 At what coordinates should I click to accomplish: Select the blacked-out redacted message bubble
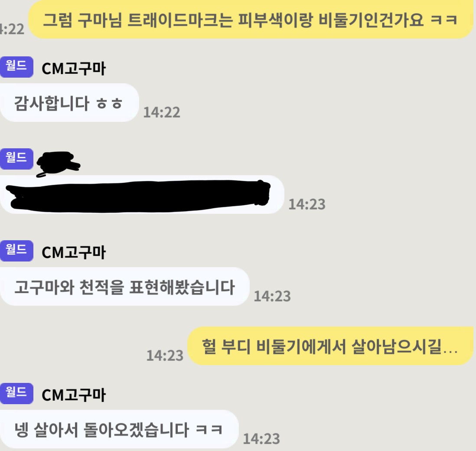coord(142,195)
